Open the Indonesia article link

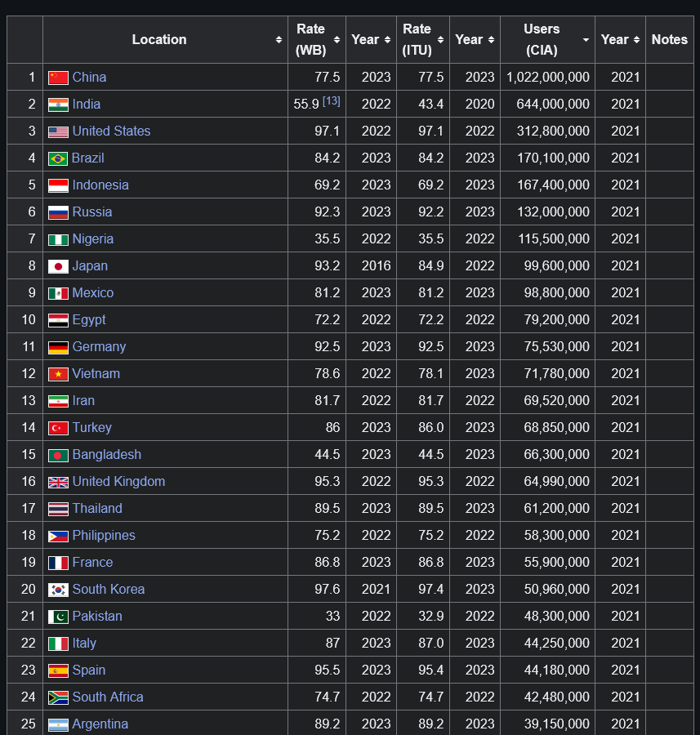(100, 185)
